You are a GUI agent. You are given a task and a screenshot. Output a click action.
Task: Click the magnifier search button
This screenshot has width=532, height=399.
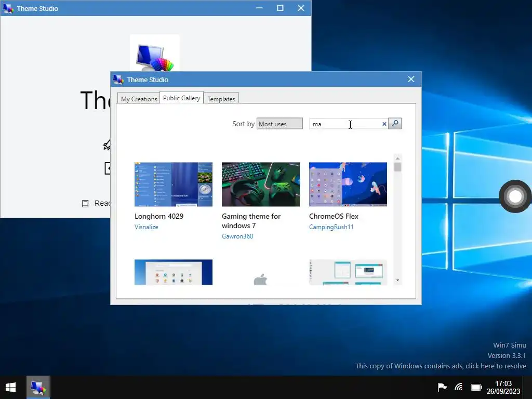coord(395,124)
